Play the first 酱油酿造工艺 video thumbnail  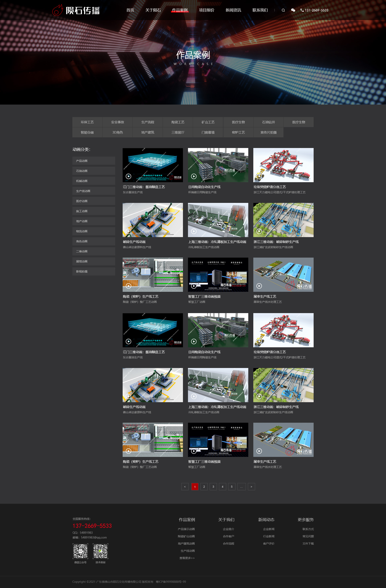pos(128,176)
